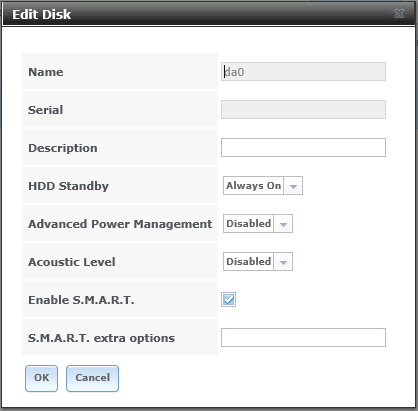Click Disabled value for Advanced Power Management
This screenshot has width=418, height=411.
pos(249,224)
